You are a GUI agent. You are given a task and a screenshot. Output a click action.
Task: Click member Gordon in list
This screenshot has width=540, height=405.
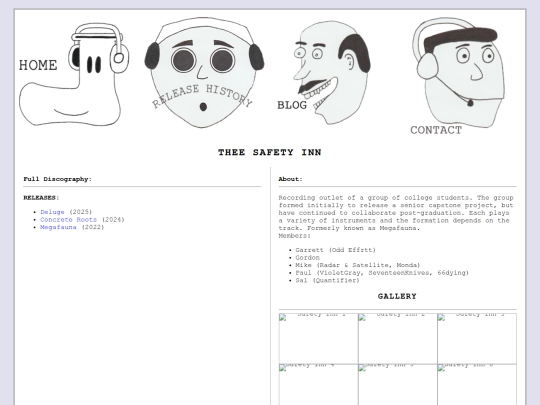point(308,258)
